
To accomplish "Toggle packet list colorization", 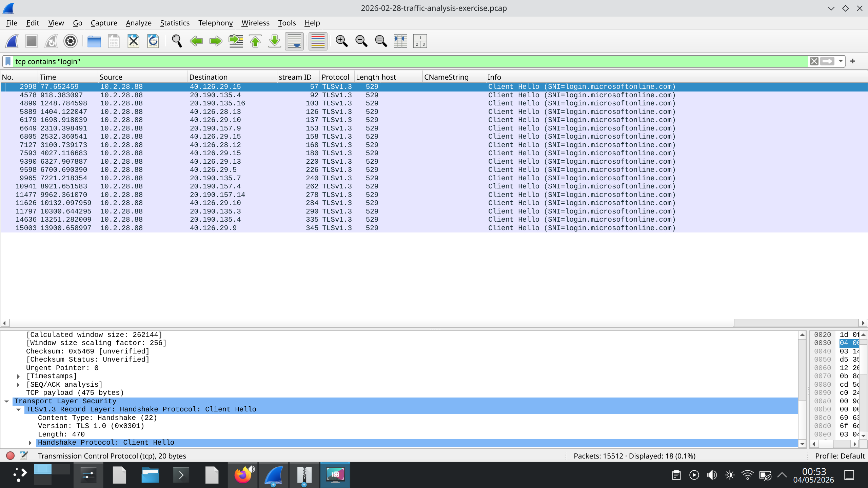I will [318, 41].
